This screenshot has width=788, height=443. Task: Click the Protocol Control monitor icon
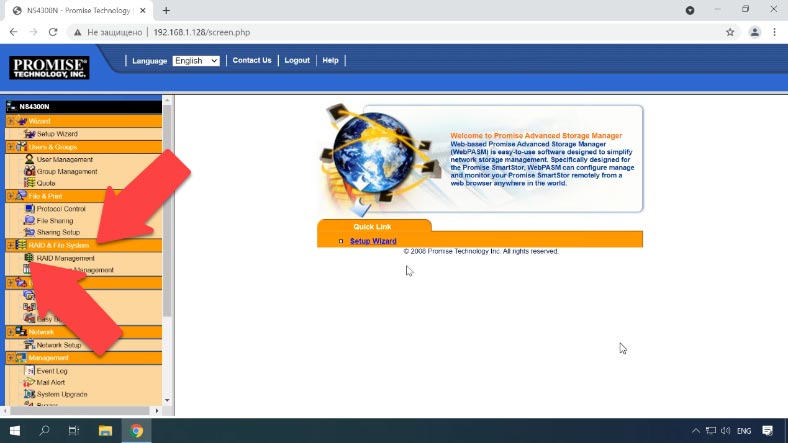click(29, 208)
